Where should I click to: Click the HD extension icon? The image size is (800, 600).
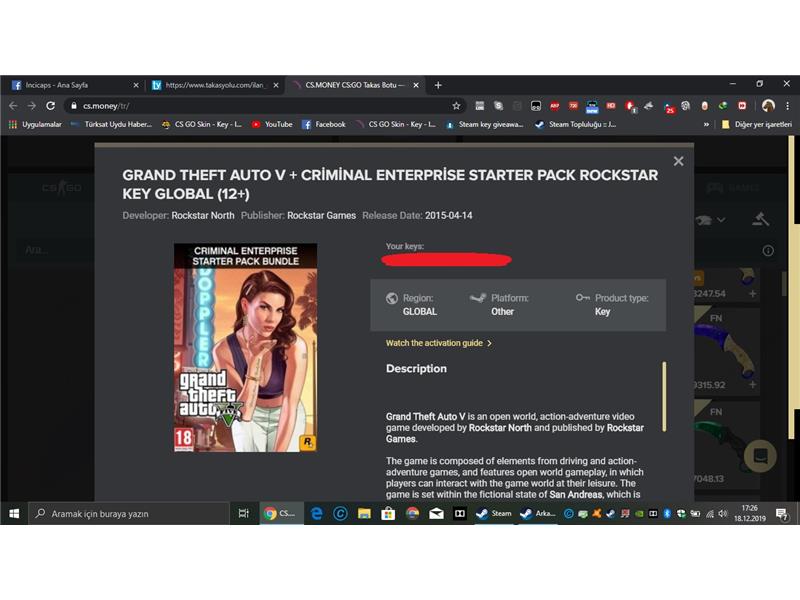pyautogui.click(x=611, y=106)
